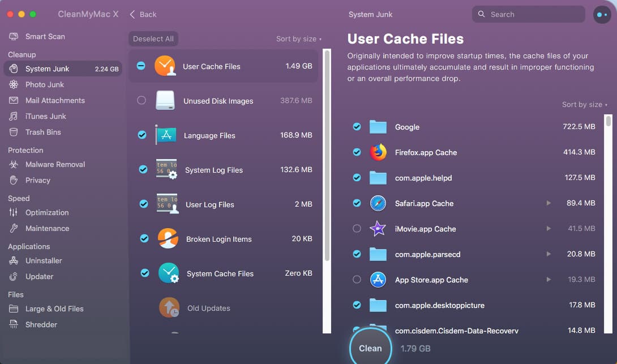Screen dimensions: 617x364
Task: Click the Trash Bins sidebar icon
Action: (x=14, y=132)
